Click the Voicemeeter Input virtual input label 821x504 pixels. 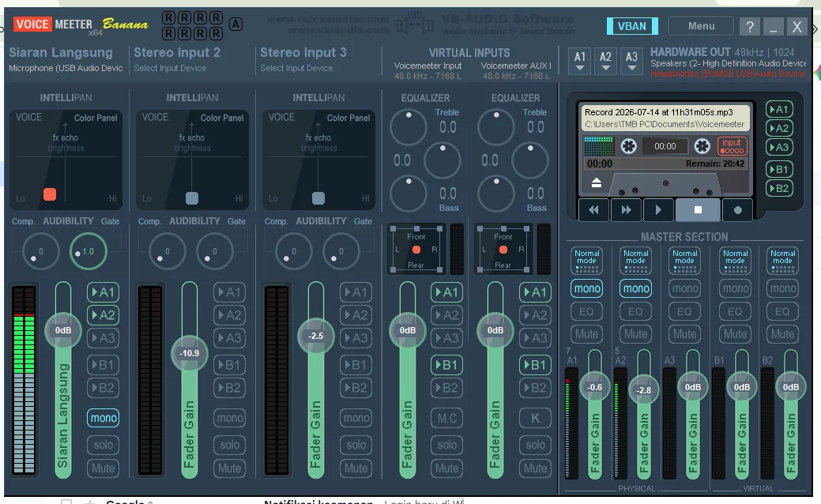(x=427, y=66)
